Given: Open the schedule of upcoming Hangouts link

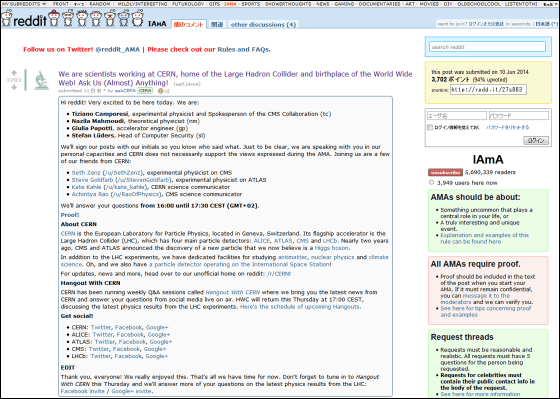Looking at the screenshot, I should pos(300,307).
